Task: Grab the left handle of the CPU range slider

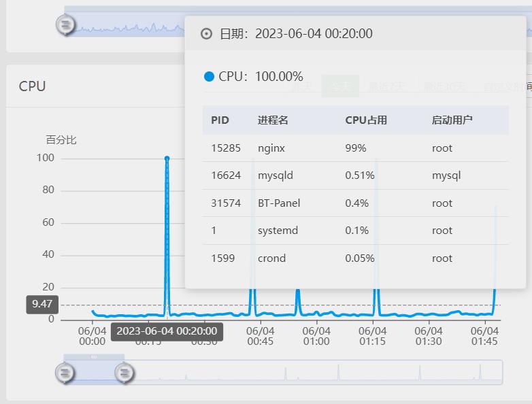Action: coord(65,373)
